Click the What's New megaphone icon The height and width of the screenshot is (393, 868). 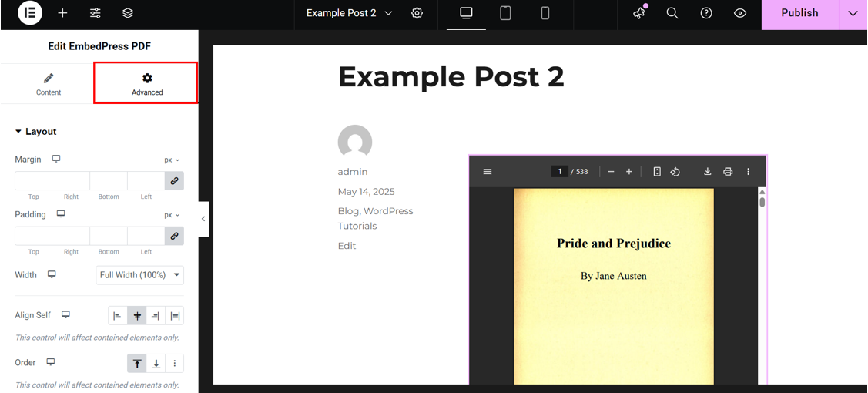(x=639, y=13)
